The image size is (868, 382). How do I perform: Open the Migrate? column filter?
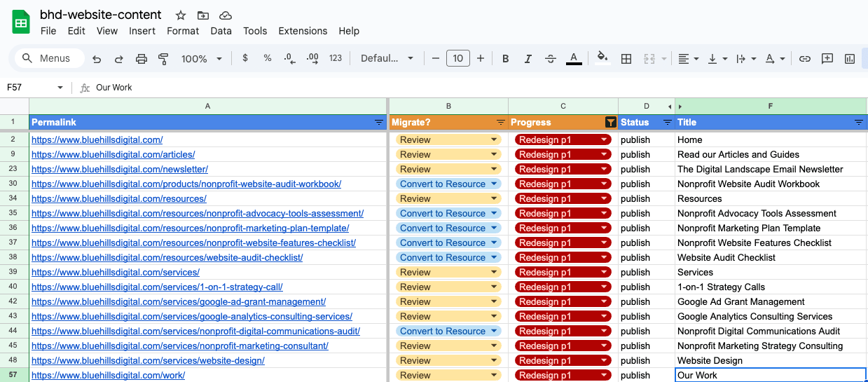pos(500,122)
